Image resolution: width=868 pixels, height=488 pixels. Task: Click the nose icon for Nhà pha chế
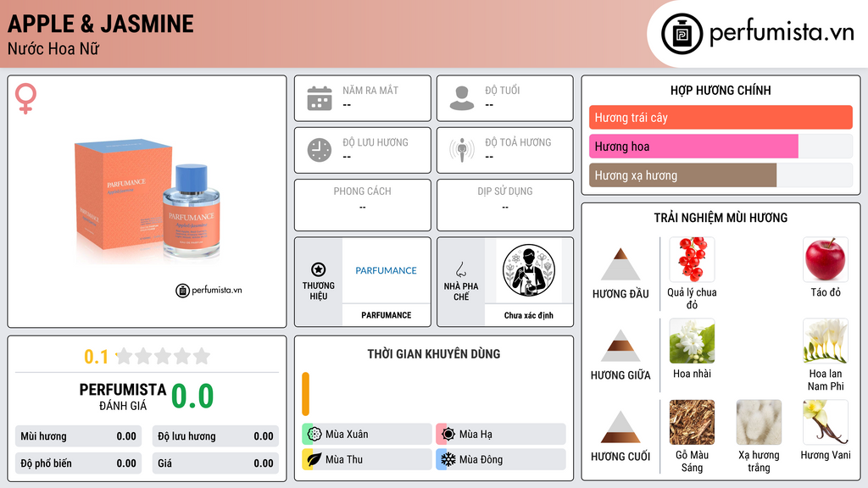tap(460, 269)
